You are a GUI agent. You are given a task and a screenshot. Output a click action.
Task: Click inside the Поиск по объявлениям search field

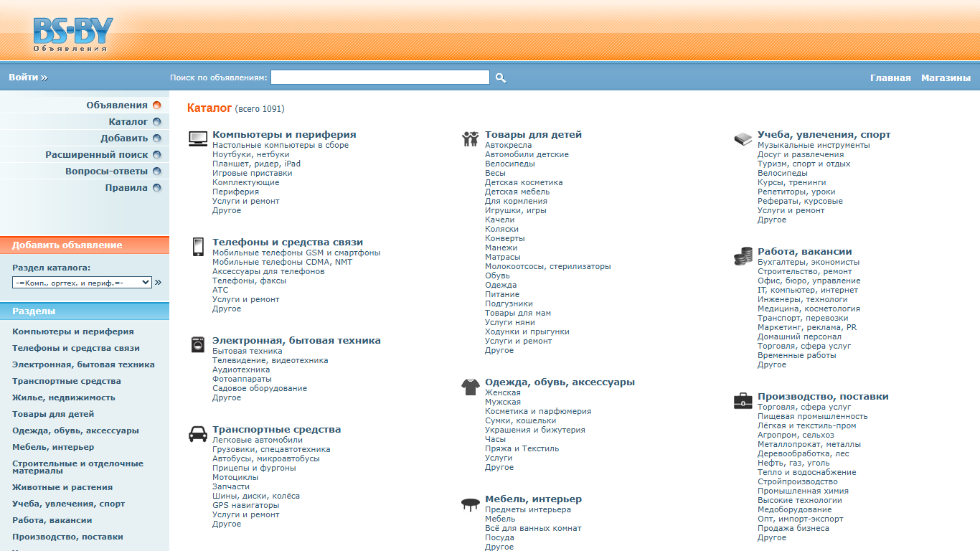pos(380,77)
